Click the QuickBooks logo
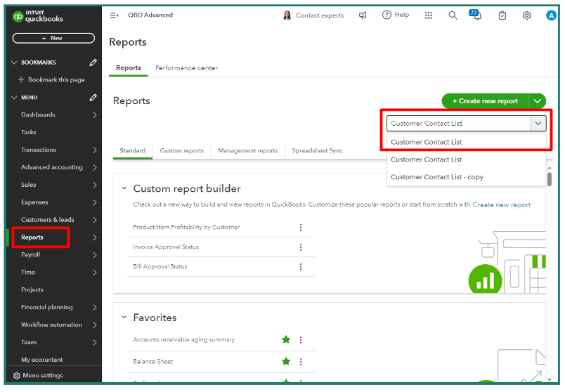This screenshot has height=392, width=565. coord(37,16)
